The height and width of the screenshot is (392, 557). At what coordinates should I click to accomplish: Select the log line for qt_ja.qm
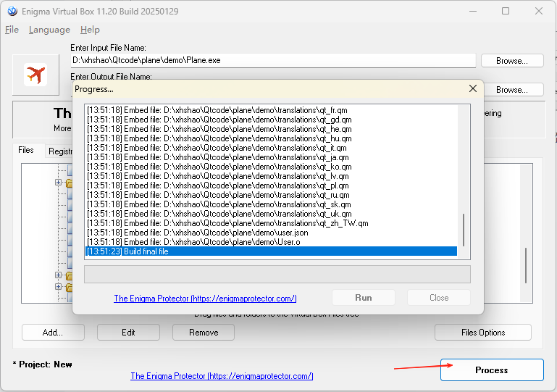(272, 157)
